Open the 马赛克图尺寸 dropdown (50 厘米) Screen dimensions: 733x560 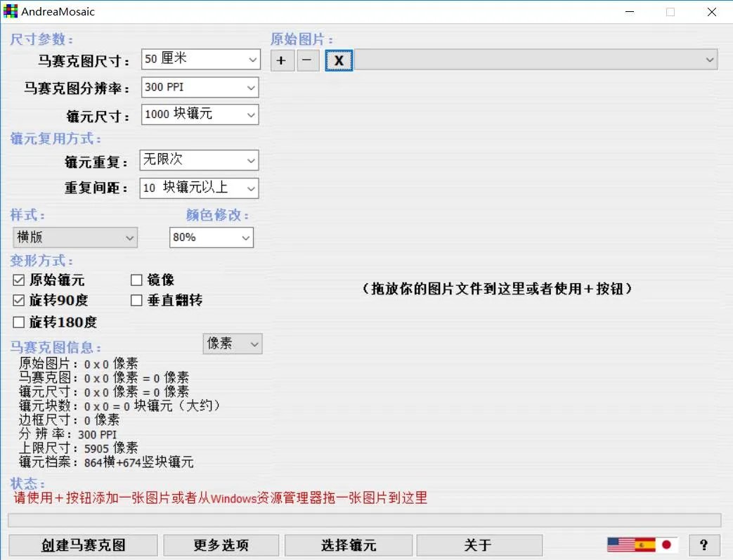tap(201, 59)
